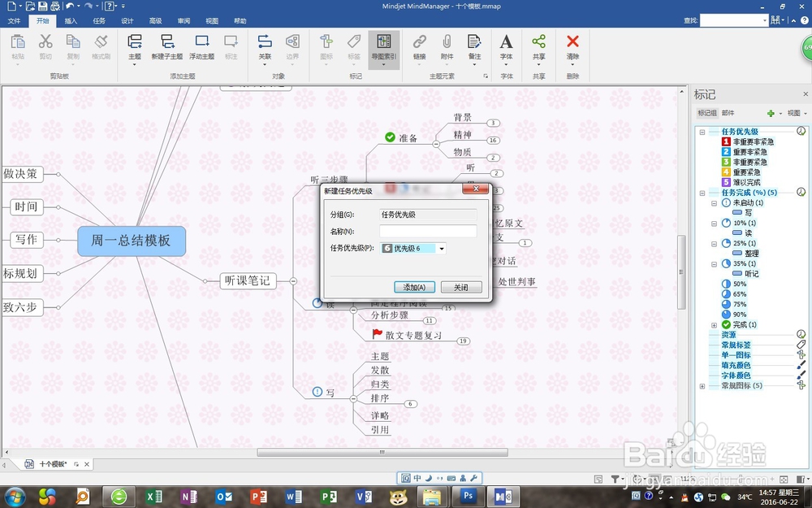This screenshot has height=508, width=812.
Task: Click the 链接 link icon
Action: click(x=420, y=41)
